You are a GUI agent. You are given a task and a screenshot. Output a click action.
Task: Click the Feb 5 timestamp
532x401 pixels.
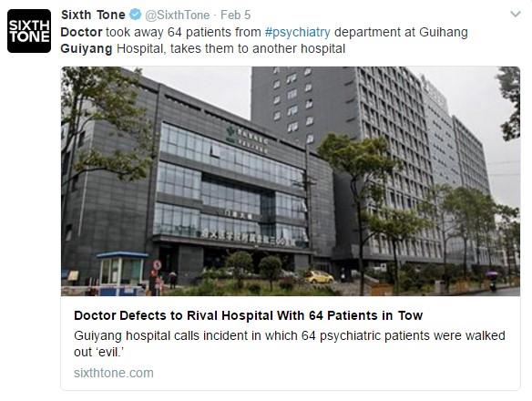(x=235, y=15)
